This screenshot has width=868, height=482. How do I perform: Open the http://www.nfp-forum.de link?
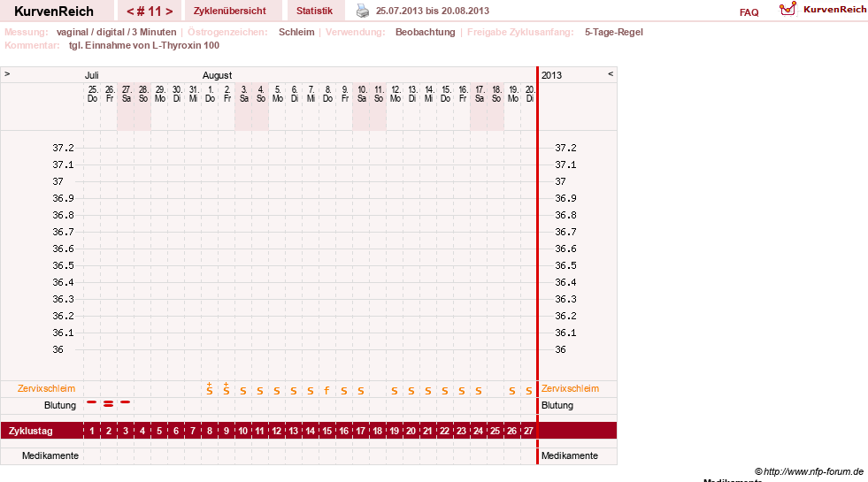coord(813,471)
